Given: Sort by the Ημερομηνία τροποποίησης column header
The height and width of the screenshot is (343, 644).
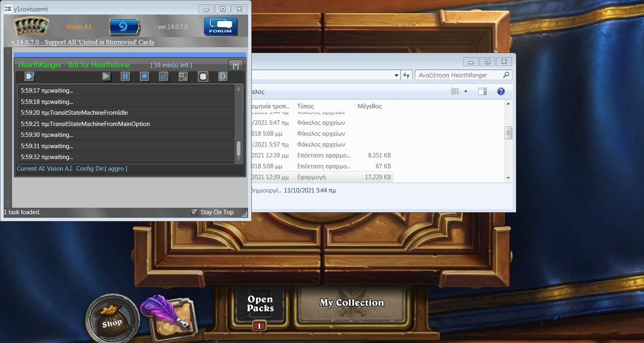Looking at the screenshot, I should 272,106.
